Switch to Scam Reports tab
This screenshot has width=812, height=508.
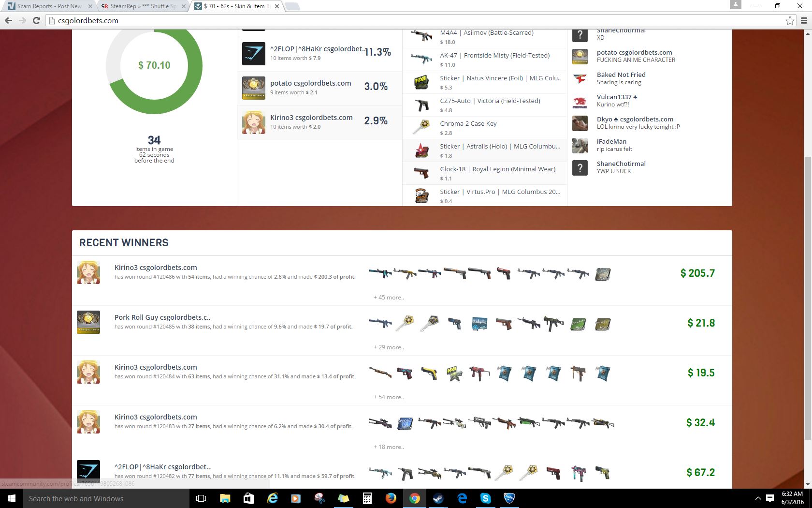click(x=49, y=6)
